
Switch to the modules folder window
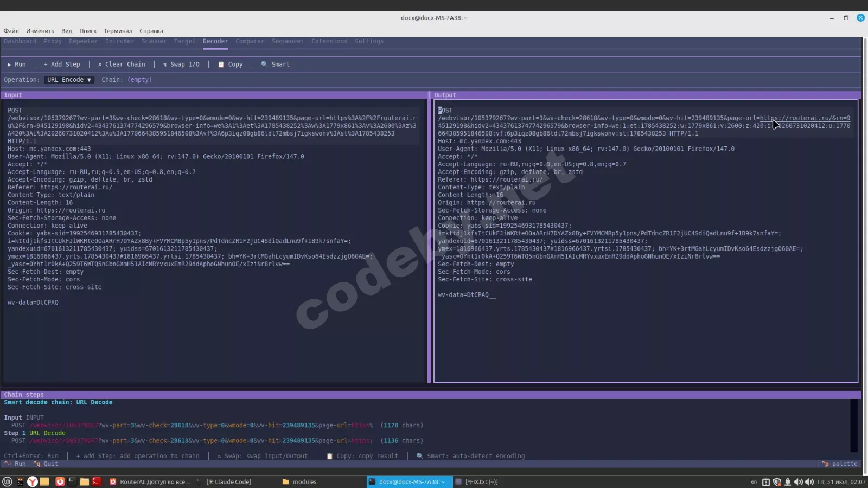point(300,481)
